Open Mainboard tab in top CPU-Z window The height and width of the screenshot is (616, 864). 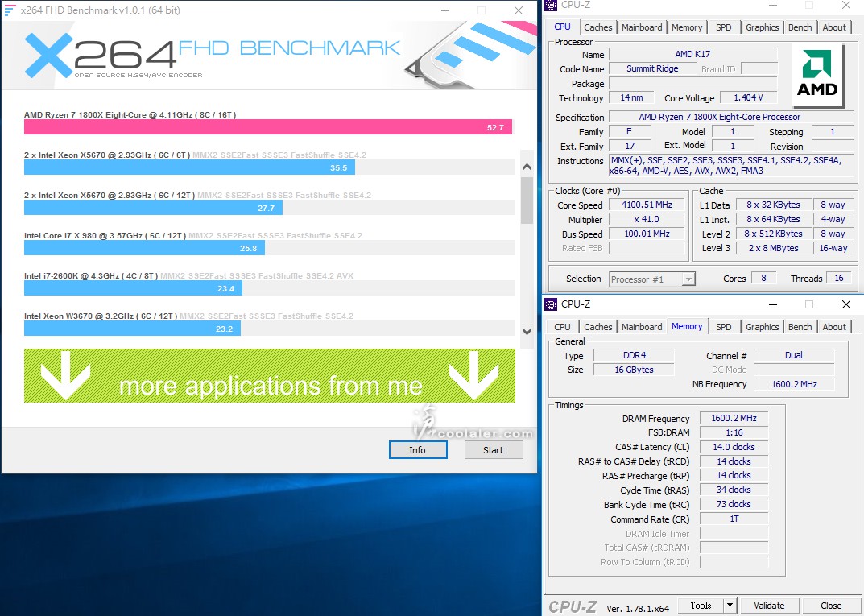(x=642, y=27)
